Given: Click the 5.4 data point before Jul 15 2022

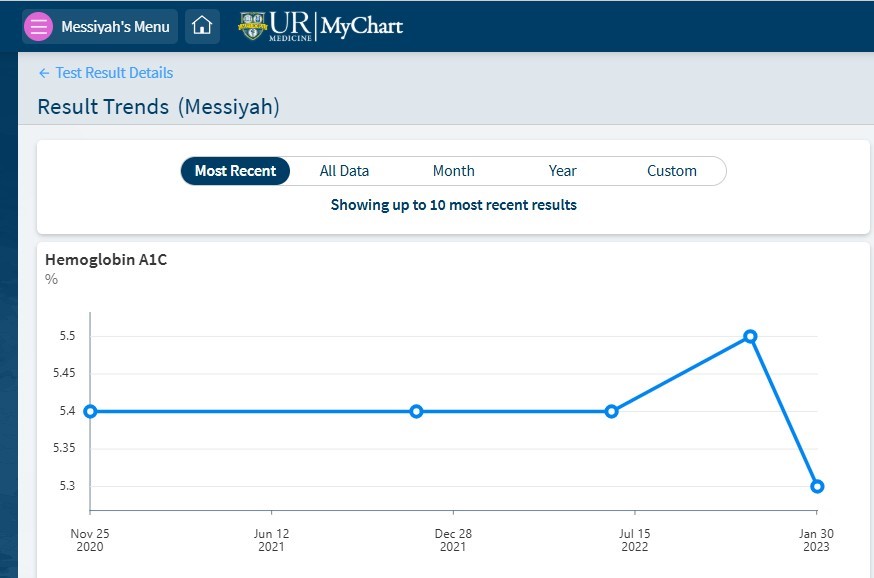Looking at the screenshot, I should (611, 411).
